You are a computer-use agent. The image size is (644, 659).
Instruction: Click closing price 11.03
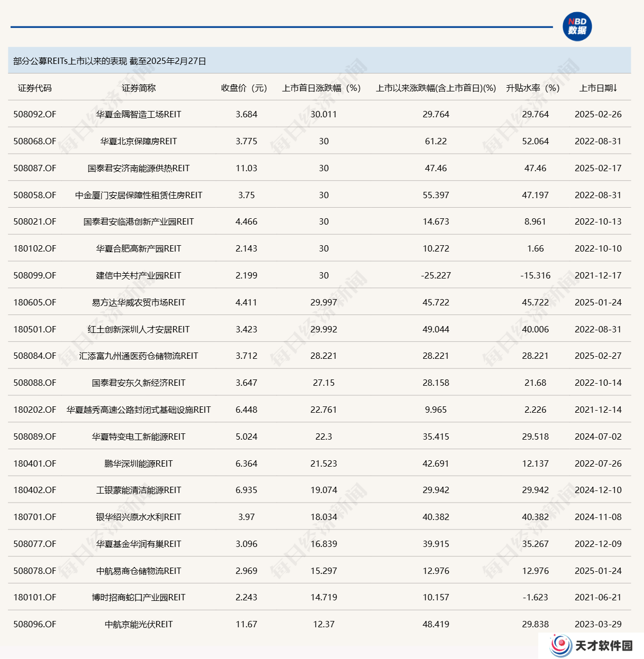click(246, 169)
